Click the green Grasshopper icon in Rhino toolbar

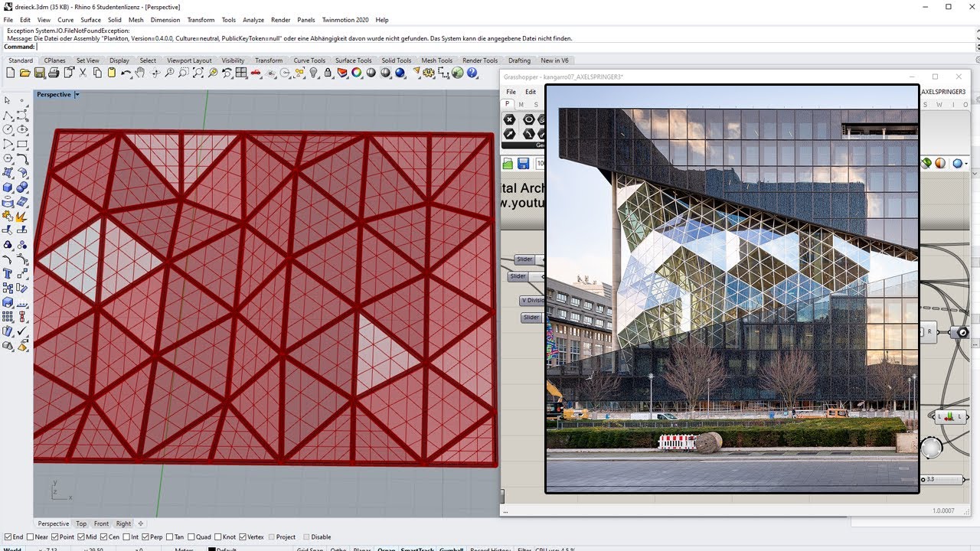click(458, 73)
